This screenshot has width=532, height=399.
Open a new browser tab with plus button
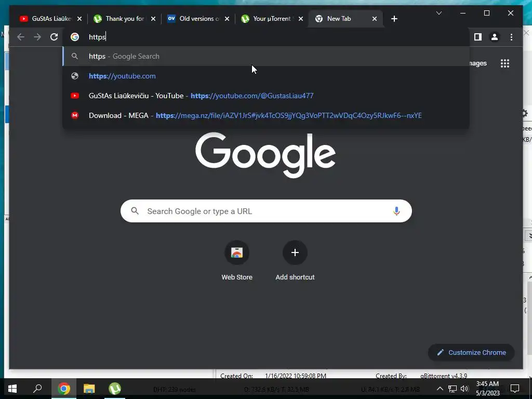(394, 19)
